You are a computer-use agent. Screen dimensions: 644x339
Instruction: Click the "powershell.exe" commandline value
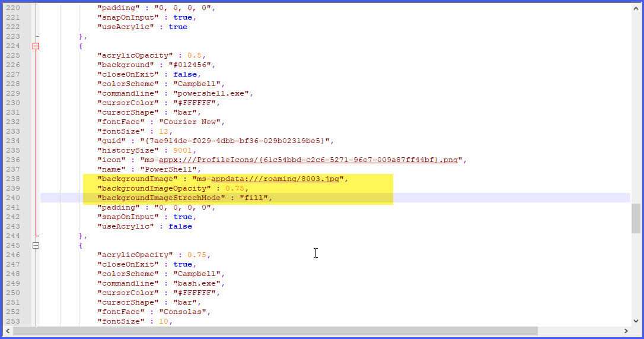[212, 93]
